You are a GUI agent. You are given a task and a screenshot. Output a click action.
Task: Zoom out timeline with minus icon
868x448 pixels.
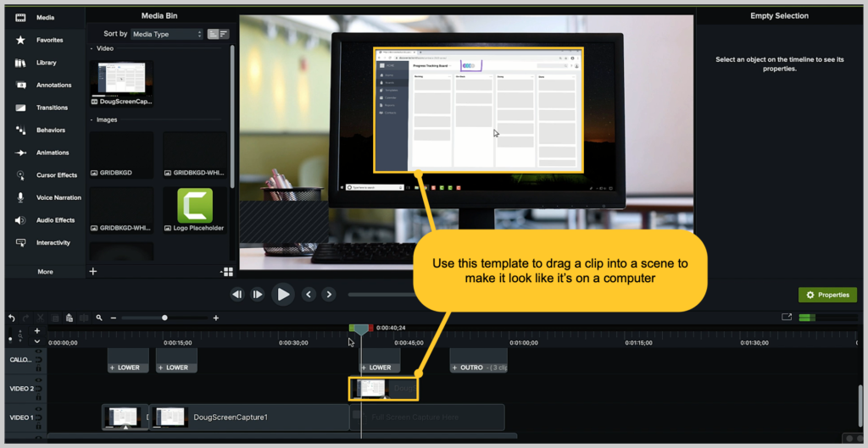pos(114,318)
